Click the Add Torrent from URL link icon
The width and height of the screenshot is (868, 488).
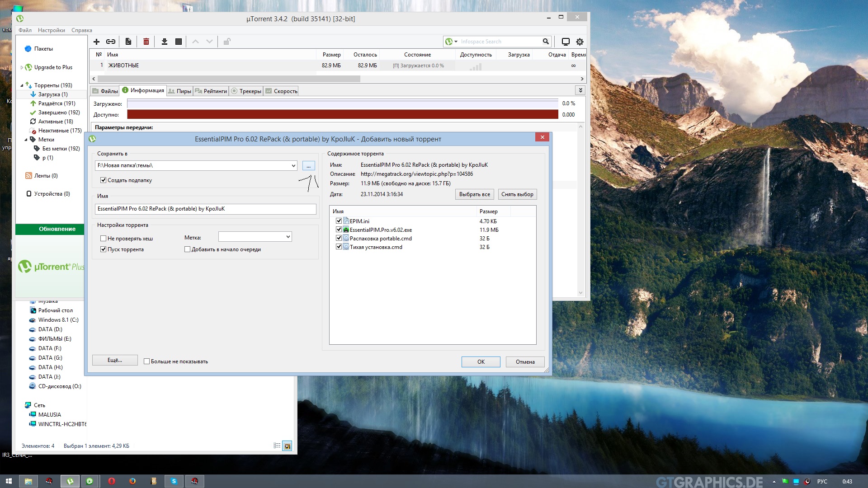[111, 42]
